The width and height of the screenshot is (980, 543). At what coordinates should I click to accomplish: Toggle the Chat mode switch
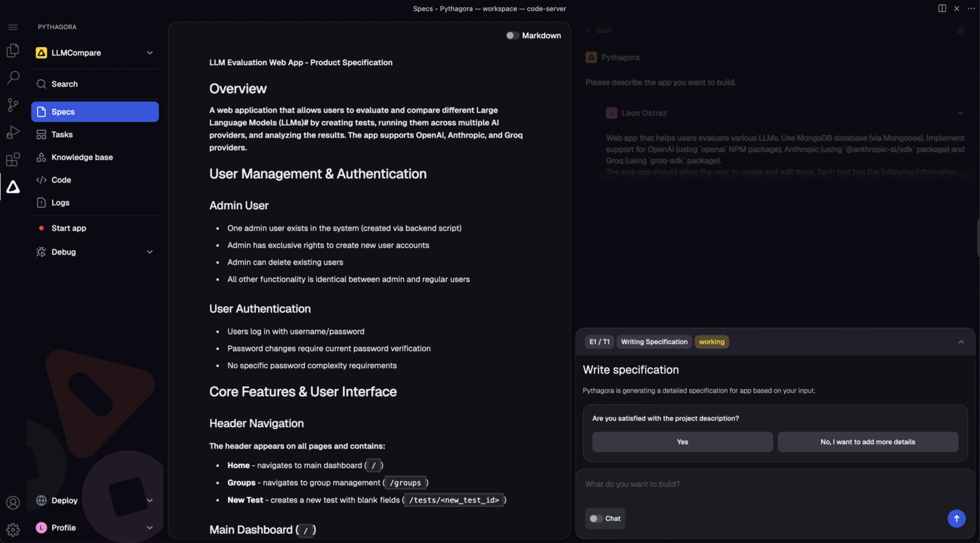[595, 519]
